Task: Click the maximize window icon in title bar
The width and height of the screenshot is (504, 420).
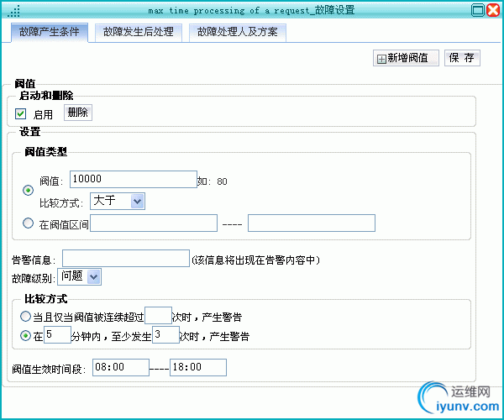Action: pos(478,10)
